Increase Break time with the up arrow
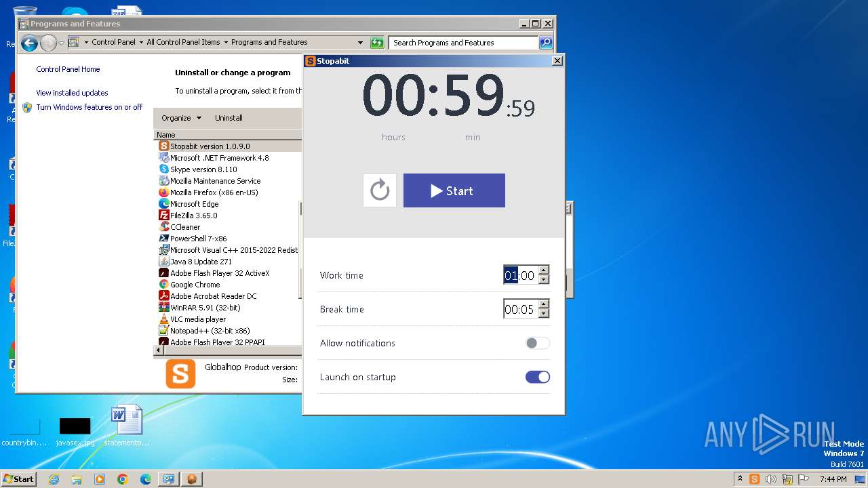This screenshot has width=868, height=488. point(543,304)
